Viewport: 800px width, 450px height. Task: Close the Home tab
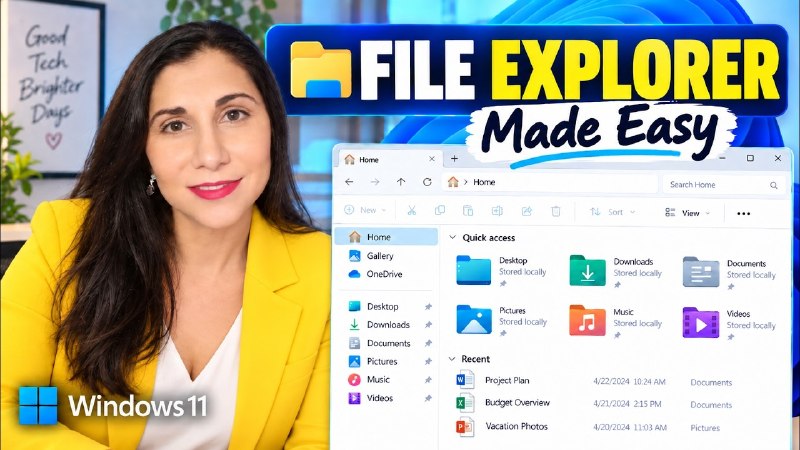coord(432,159)
